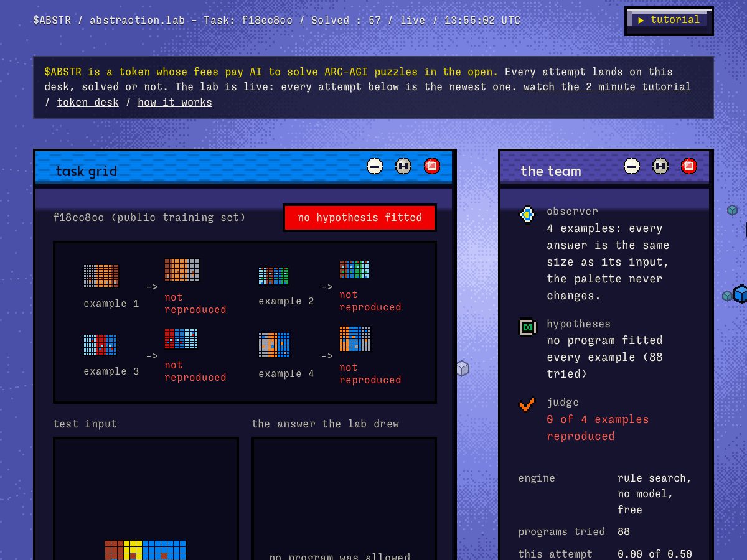The image size is (747, 560).
Task: Click the 'observer' role label
Action: coord(572,212)
